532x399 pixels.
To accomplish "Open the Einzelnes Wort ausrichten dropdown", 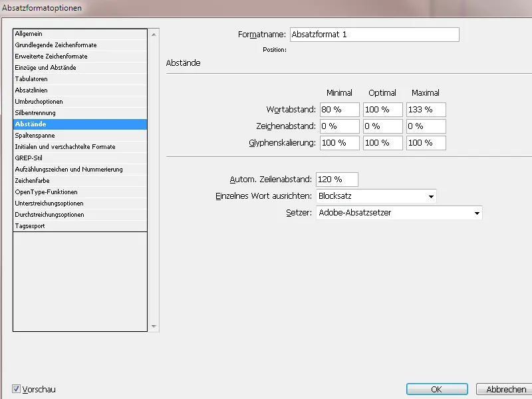I will tap(432, 196).
